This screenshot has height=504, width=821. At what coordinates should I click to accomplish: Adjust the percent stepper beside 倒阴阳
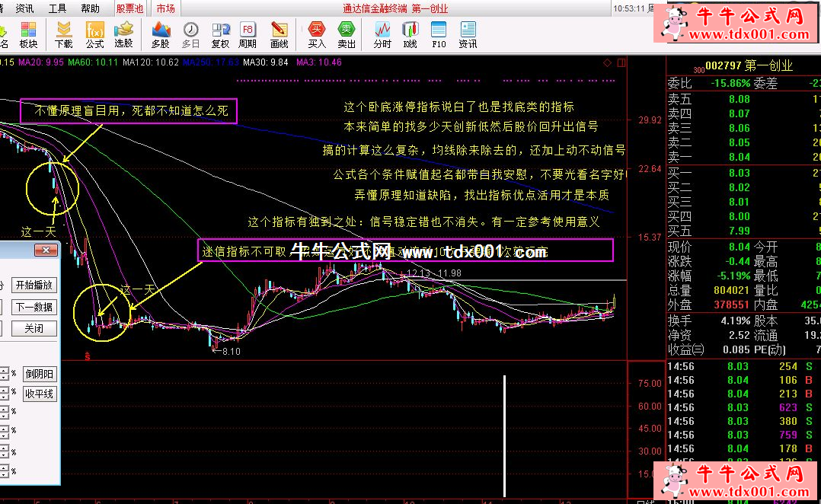[5, 374]
